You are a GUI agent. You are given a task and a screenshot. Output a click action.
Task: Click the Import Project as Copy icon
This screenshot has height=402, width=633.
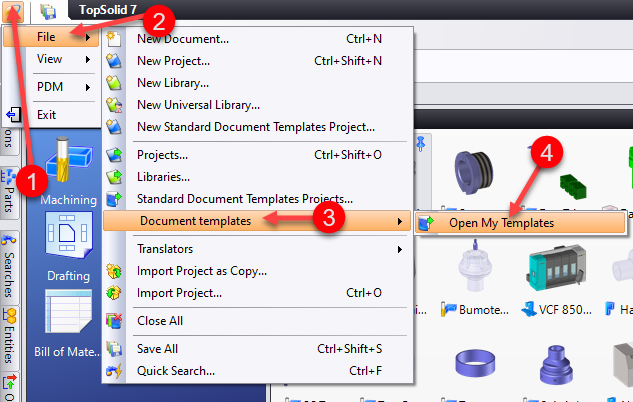115,271
